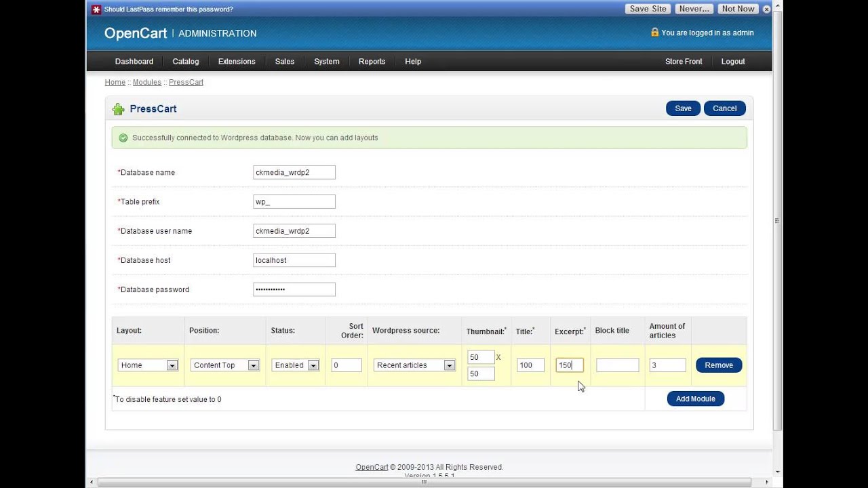This screenshot has width=868, height=488.
Task: Open the Position dropdown showing Content Top
Action: point(224,365)
